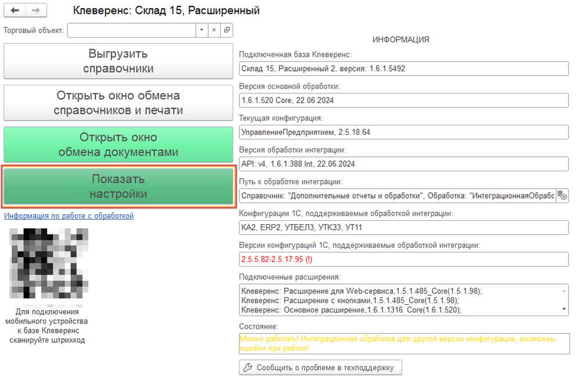
Task: Open окно обмена документами
Action: 118,145
